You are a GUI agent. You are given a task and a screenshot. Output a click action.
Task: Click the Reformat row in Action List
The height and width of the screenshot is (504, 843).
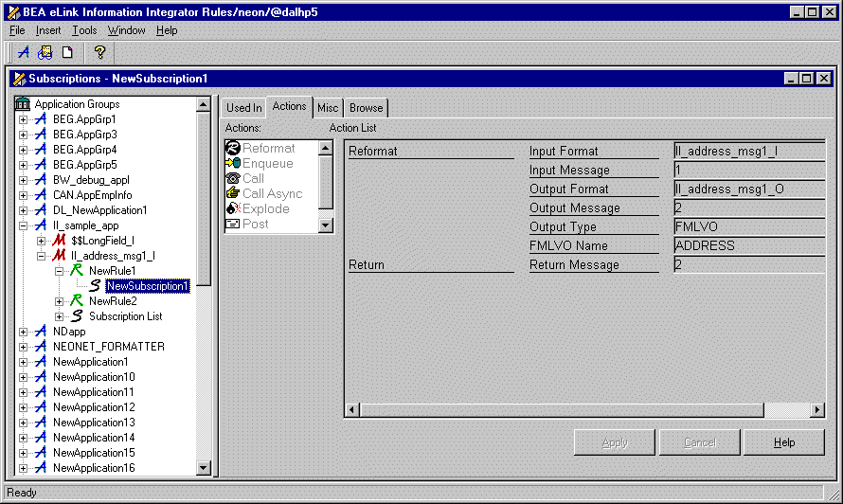coord(431,152)
